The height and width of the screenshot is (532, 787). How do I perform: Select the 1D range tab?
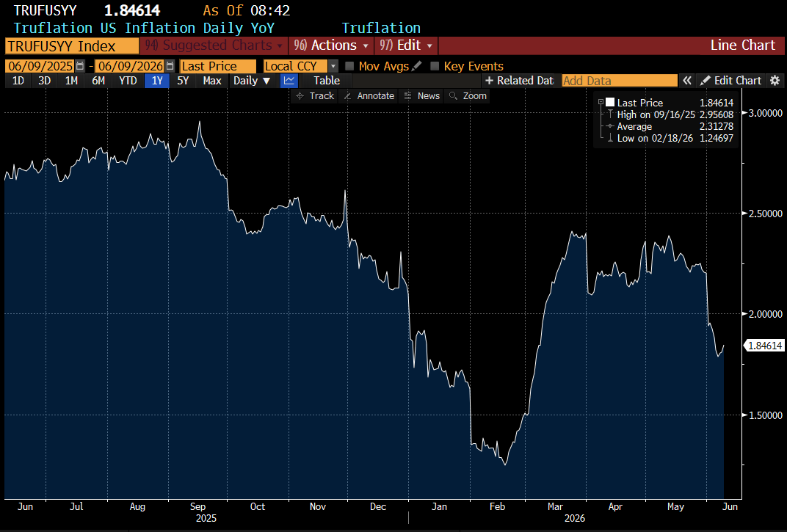point(18,80)
